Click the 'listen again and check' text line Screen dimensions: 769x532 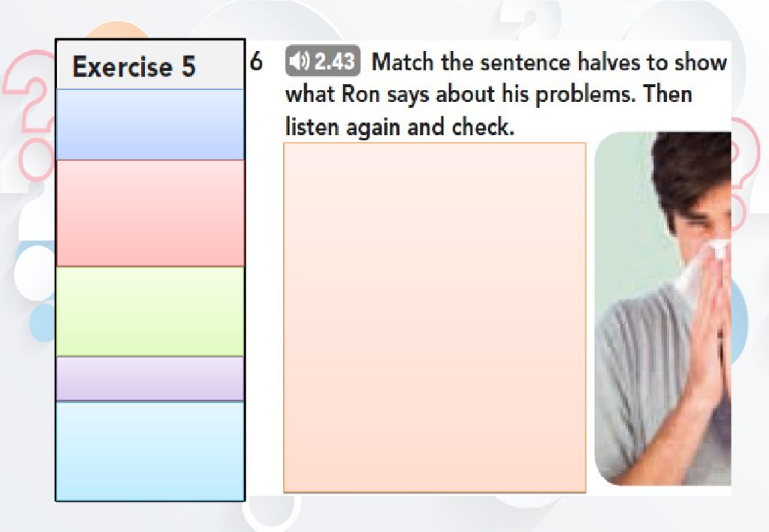coord(400,127)
